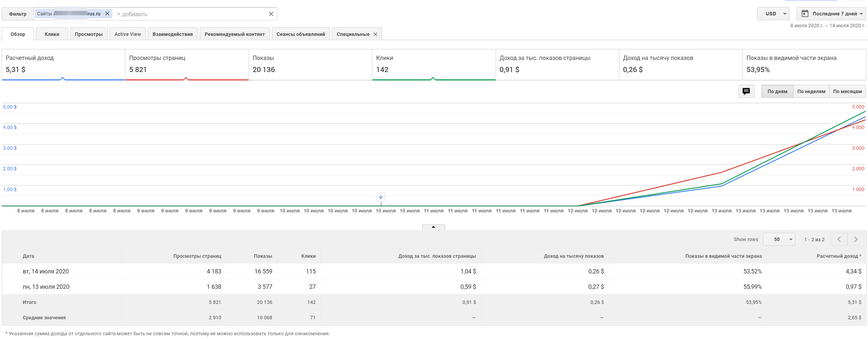The width and height of the screenshot is (868, 339).
Task: Group chart По неделям
Action: coord(811,91)
